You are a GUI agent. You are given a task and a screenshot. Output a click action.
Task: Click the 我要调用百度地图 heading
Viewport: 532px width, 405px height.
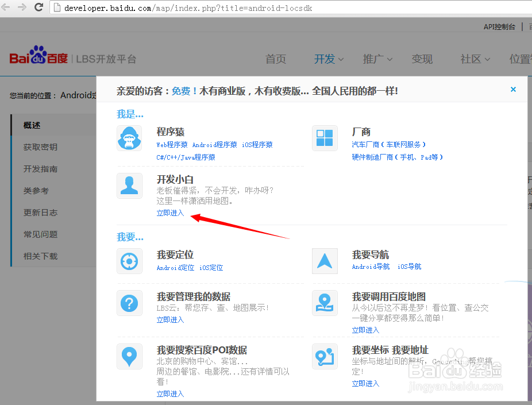click(x=389, y=297)
